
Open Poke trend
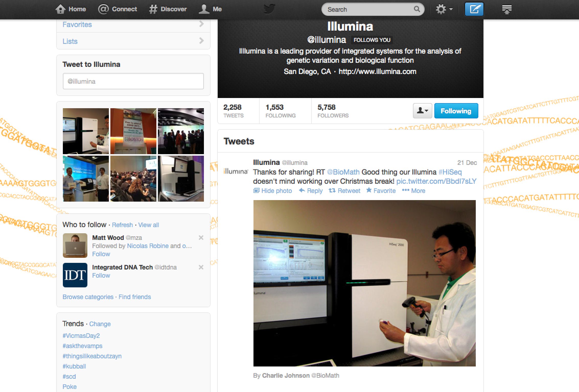tap(70, 387)
